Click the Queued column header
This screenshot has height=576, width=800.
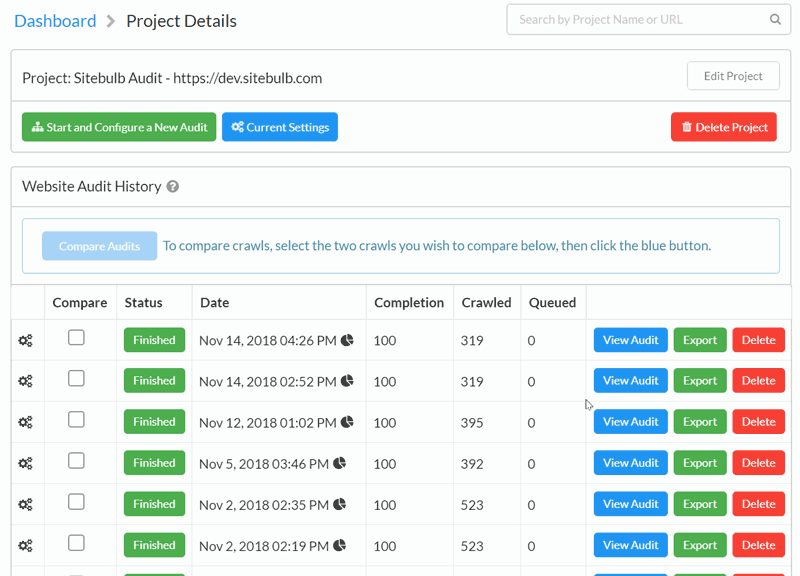coord(553,303)
